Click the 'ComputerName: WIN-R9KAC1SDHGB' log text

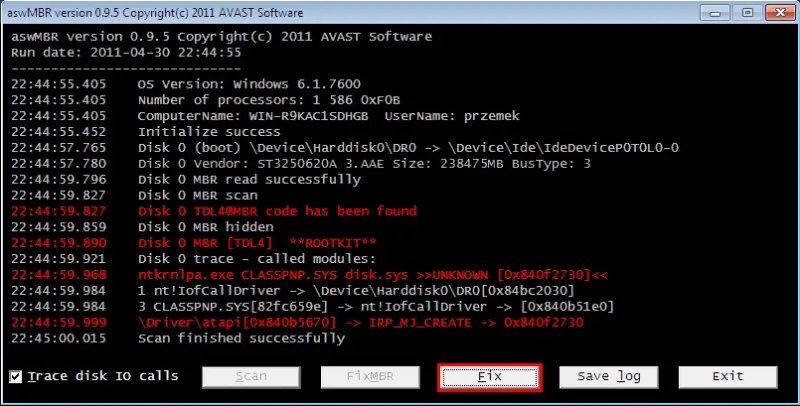pos(253,116)
